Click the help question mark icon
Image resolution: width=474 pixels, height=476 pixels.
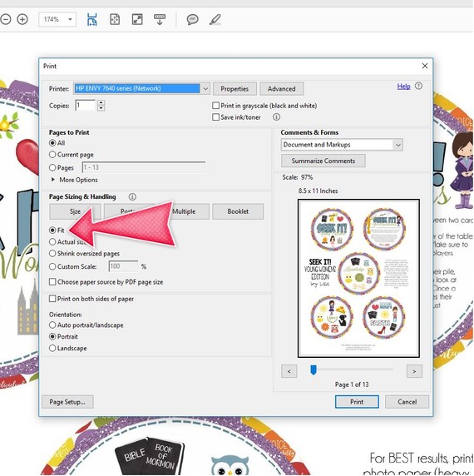coord(418,86)
